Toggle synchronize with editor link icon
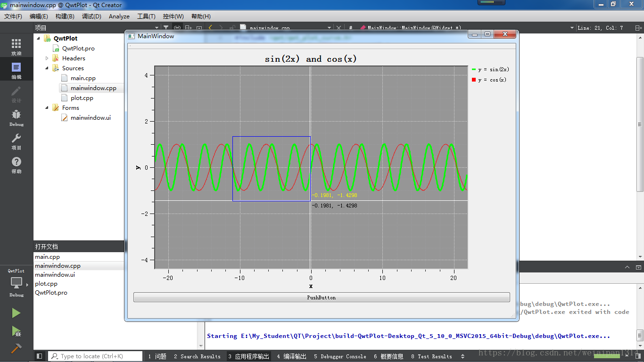The image size is (644, 362). coord(177,28)
